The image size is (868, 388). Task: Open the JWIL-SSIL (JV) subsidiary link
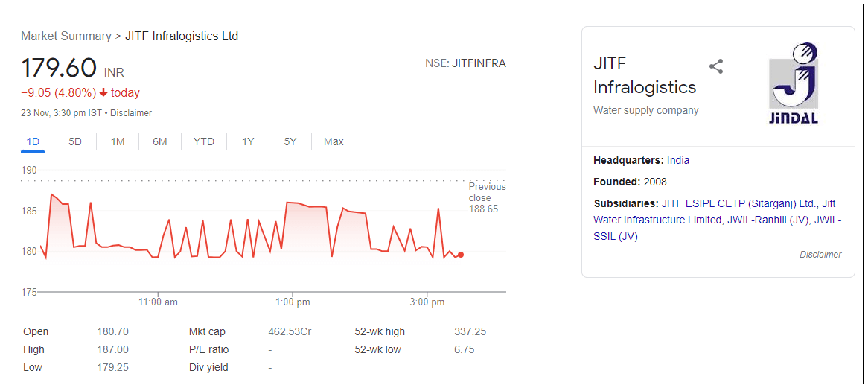tap(718, 228)
